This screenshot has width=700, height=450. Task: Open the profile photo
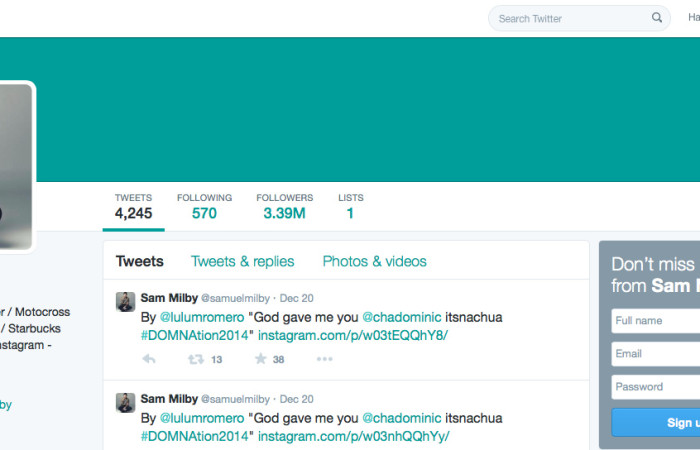(16, 167)
